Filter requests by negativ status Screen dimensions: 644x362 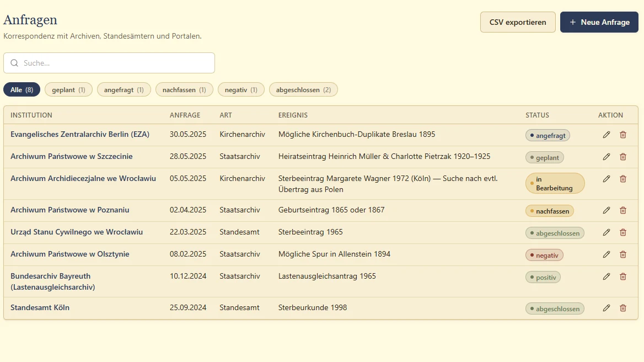point(241,89)
